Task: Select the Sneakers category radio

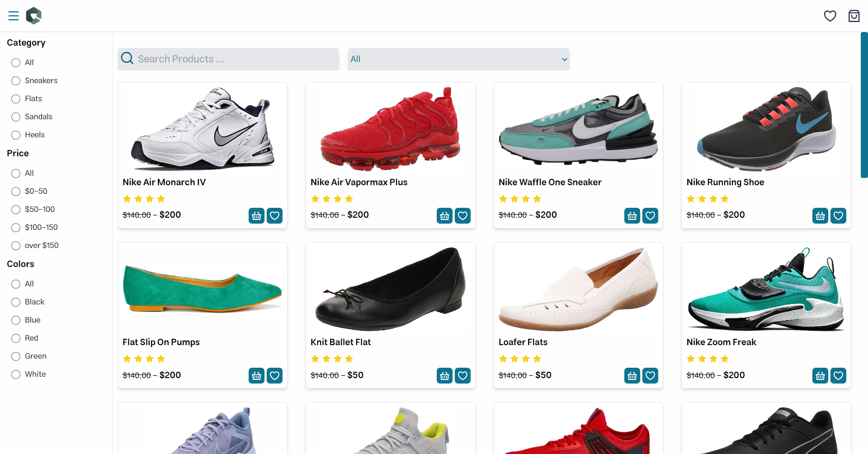Action: (x=16, y=81)
